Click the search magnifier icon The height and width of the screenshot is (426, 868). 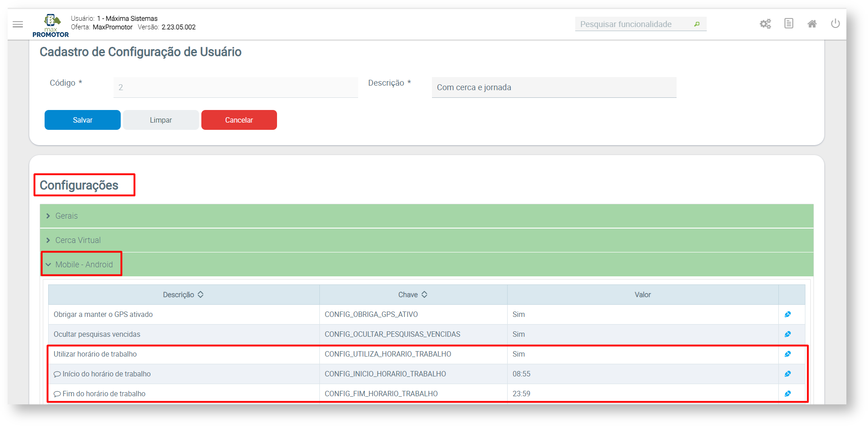[x=696, y=24]
